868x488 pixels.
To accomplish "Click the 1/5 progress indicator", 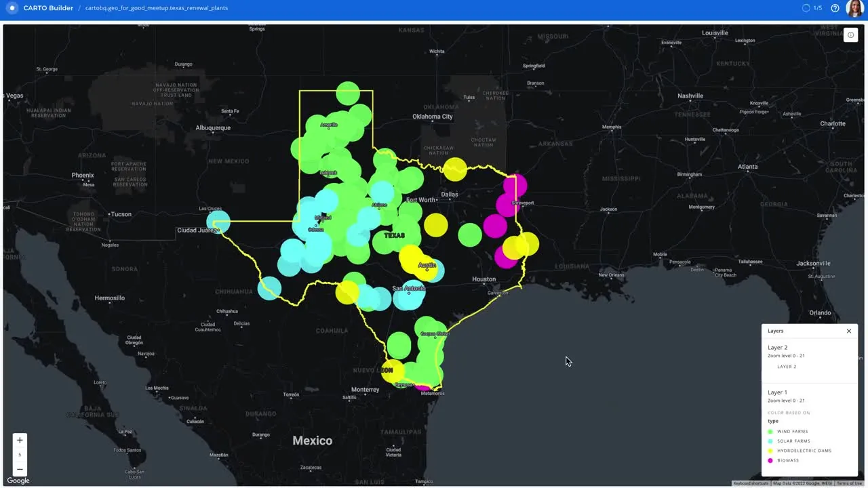I will coord(812,8).
